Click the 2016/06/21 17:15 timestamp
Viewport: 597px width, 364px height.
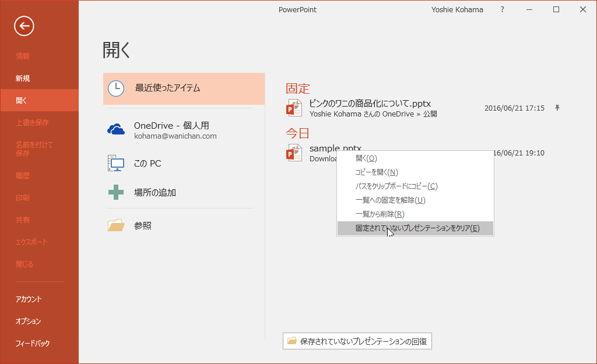(514, 108)
